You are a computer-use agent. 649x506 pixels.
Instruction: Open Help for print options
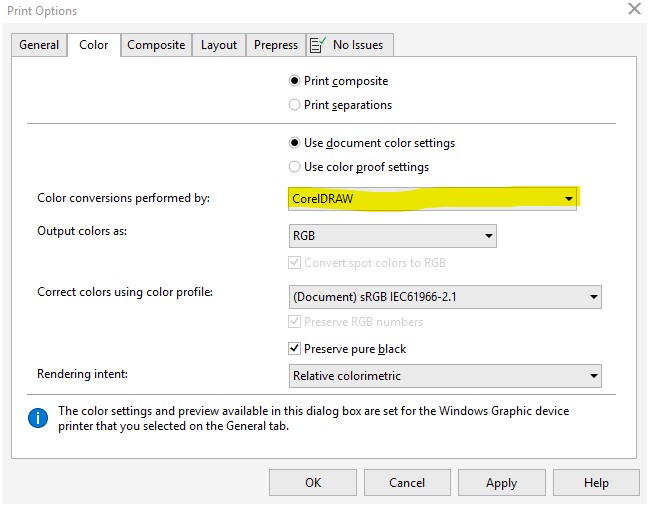coord(596,482)
